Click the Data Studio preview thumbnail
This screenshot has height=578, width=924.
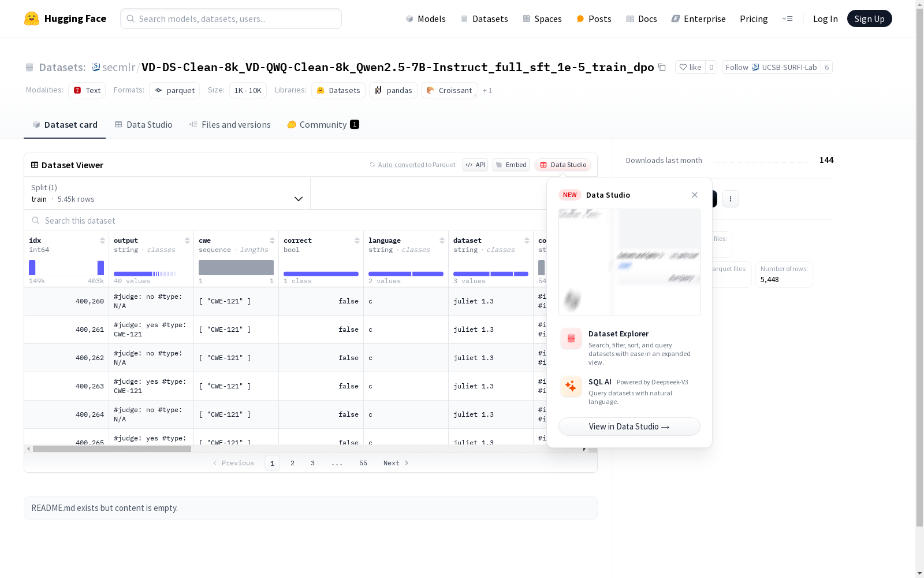(629, 262)
